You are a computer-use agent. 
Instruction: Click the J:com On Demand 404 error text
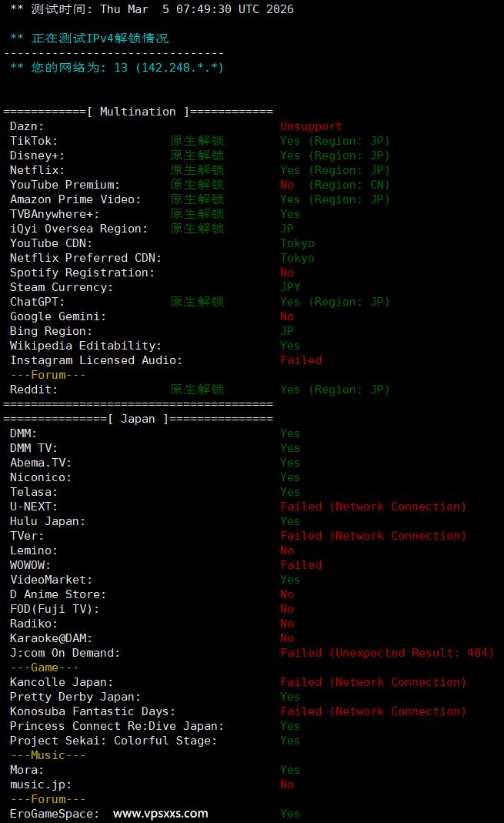[386, 653]
